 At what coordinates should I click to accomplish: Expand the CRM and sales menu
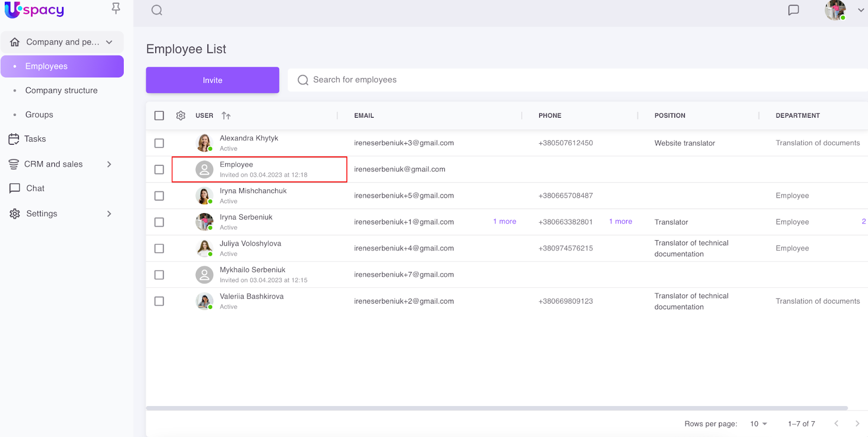[109, 164]
